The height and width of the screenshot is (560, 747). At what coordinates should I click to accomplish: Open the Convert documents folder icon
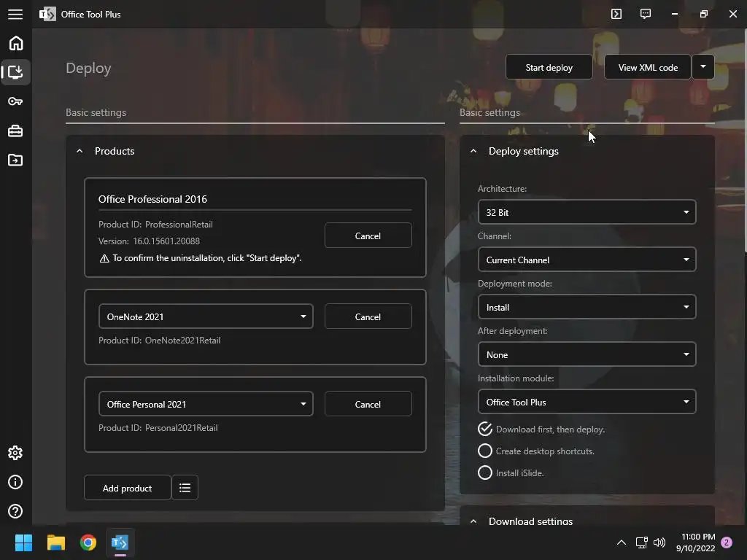click(x=15, y=160)
